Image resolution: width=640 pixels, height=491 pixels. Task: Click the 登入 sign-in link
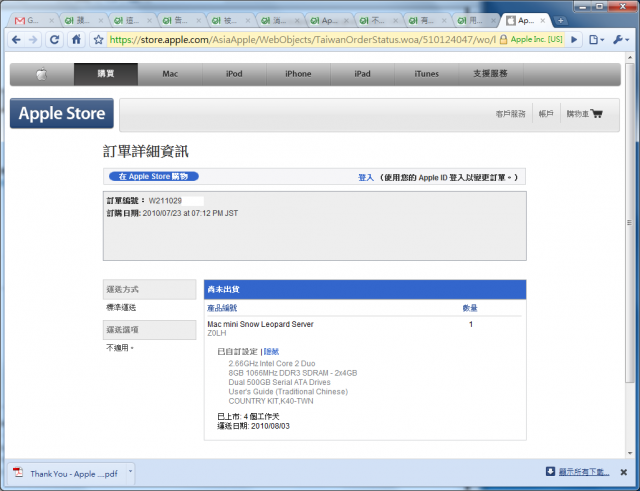[366, 178]
